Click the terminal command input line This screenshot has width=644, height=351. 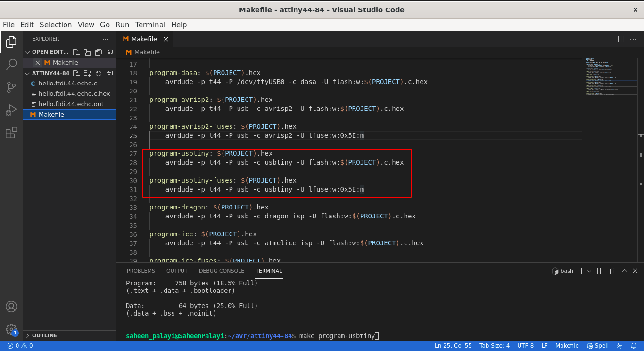pyautogui.click(x=252, y=336)
